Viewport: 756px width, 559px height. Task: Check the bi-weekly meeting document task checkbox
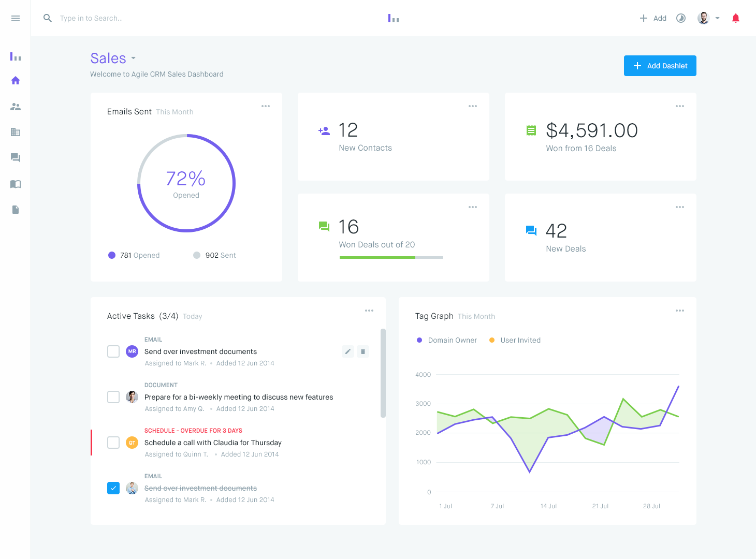point(113,397)
